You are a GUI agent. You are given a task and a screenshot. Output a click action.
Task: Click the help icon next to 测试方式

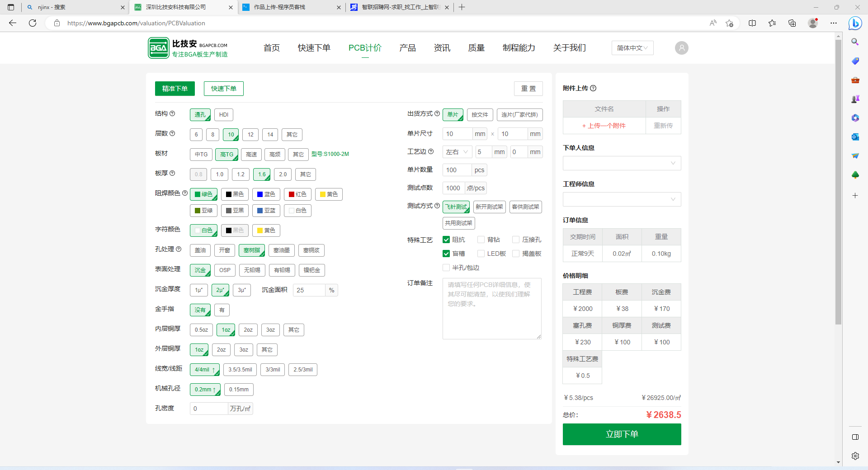(437, 206)
